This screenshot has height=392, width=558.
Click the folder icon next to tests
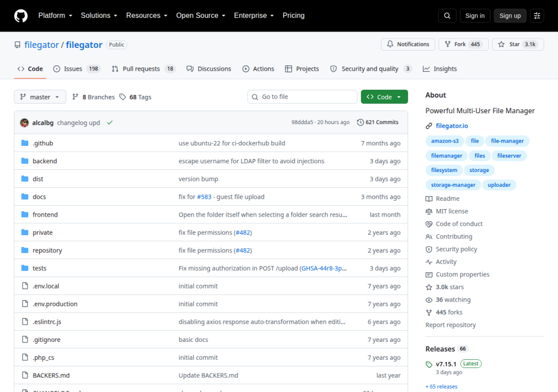(x=25, y=268)
